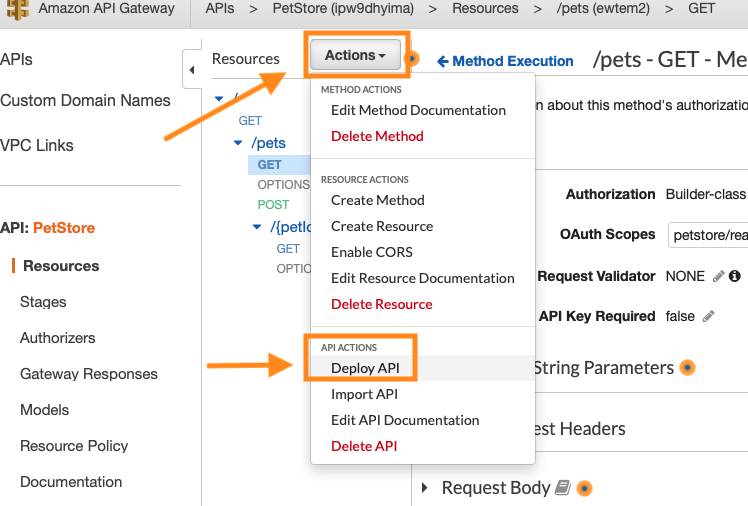Choose Create Resource menu entry
This screenshot has width=748, height=506.
(382, 226)
